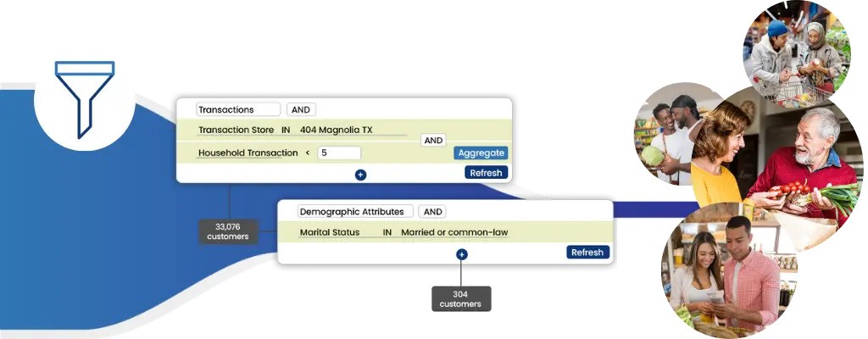
Task: Change the Married or common-law value
Action: tap(454, 232)
